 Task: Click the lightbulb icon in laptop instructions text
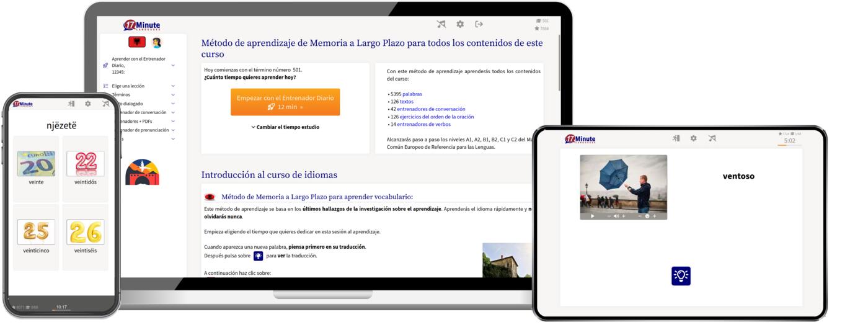[258, 256]
